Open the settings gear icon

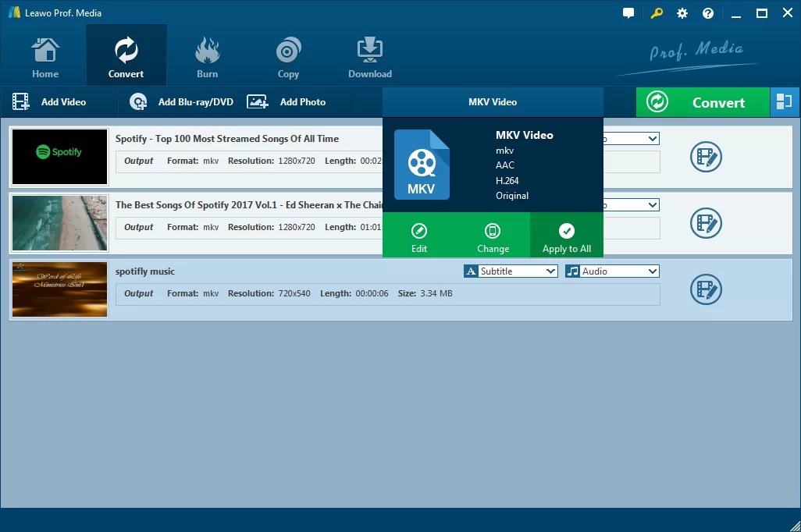(x=682, y=13)
